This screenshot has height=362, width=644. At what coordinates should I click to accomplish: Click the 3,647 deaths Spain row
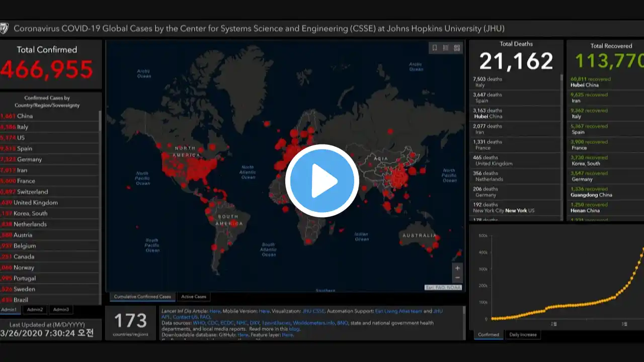515,98
